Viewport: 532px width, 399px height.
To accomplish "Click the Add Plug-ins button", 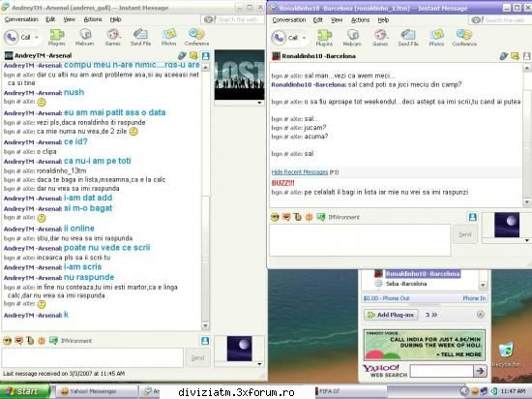I will click(x=391, y=315).
